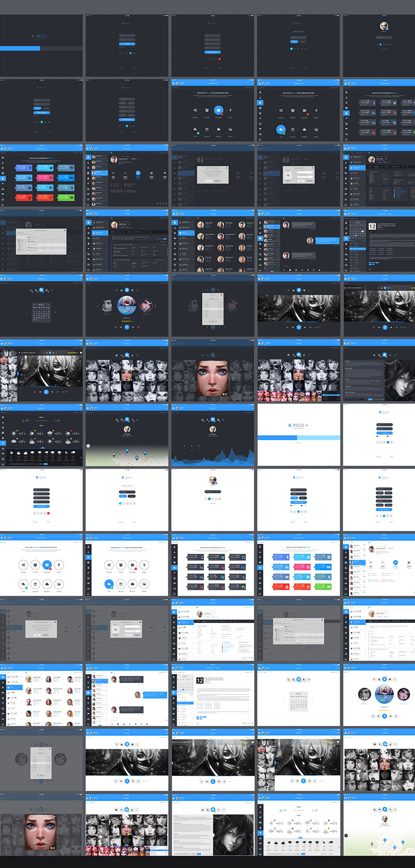The height and width of the screenshot is (868, 415).
Task: Select the +21°c reading on dark weather screen
Action: tap(22, 433)
